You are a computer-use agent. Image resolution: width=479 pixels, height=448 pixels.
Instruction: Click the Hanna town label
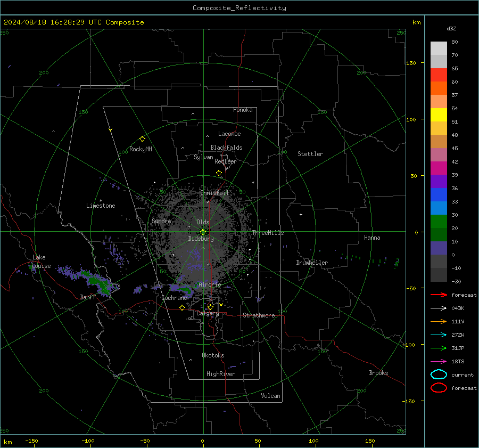[x=372, y=238]
